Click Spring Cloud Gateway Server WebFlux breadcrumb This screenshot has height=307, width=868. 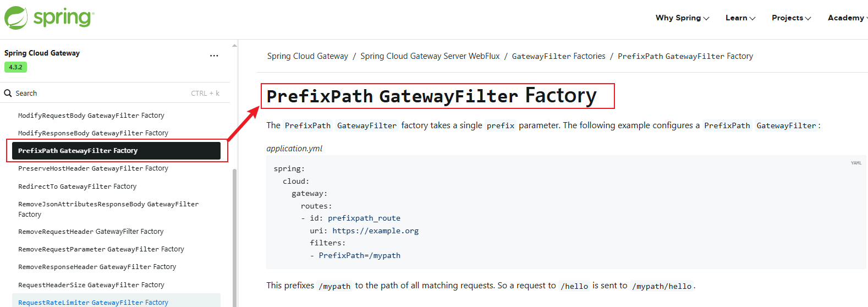point(430,56)
